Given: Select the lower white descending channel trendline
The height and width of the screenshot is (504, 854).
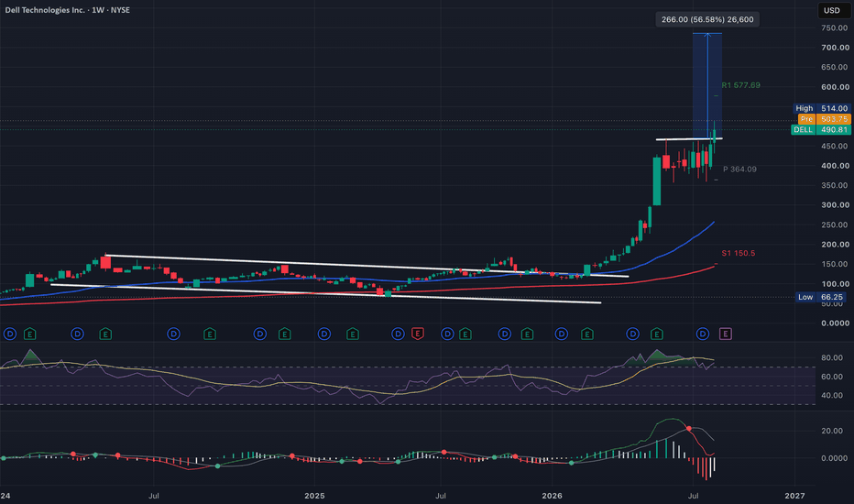Looking at the screenshot, I should pyautogui.click(x=325, y=293).
